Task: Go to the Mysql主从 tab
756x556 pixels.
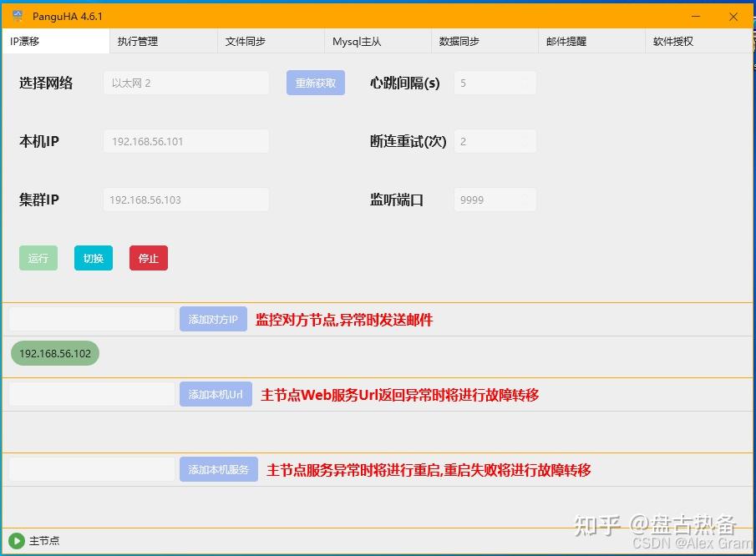Action: (357, 42)
